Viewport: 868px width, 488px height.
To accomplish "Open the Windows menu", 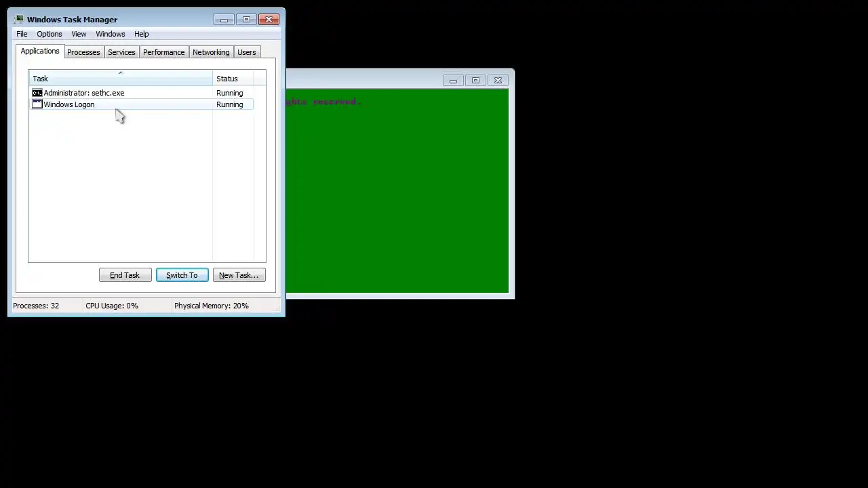I will (110, 34).
